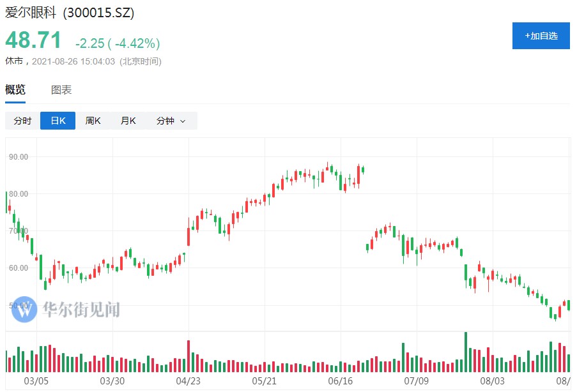Click the 04/23 date marker
The width and height of the screenshot is (577, 392).
click(188, 381)
